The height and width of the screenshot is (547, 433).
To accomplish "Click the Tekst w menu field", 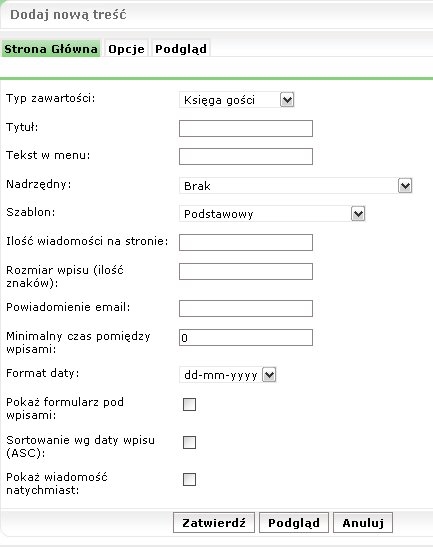I will coord(246,157).
